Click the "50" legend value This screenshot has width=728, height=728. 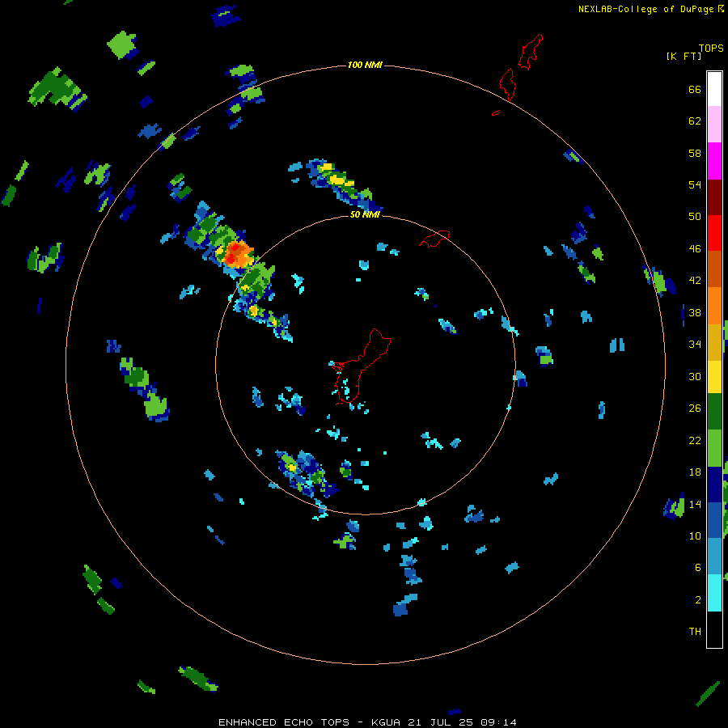(695, 217)
